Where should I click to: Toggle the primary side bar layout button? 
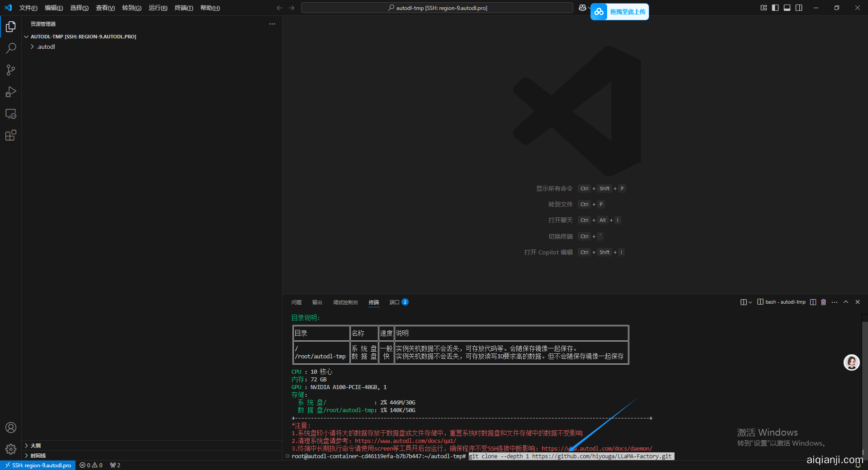pos(775,8)
